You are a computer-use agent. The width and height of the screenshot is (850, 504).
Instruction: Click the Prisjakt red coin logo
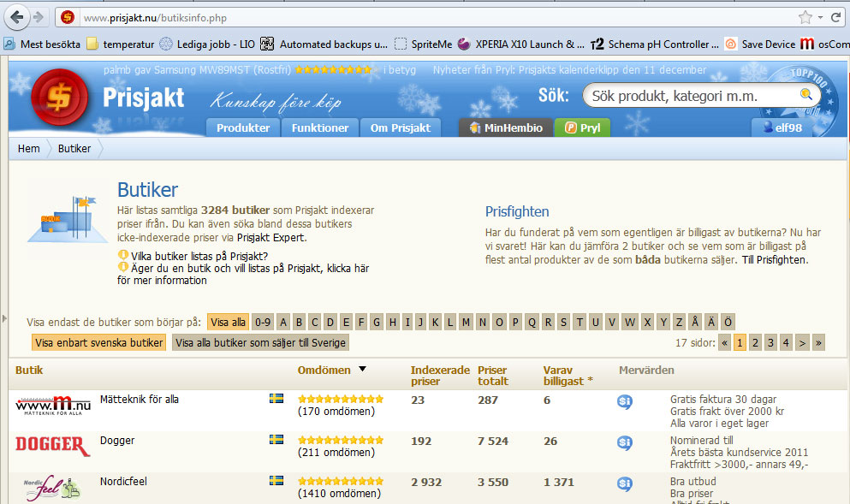(59, 96)
